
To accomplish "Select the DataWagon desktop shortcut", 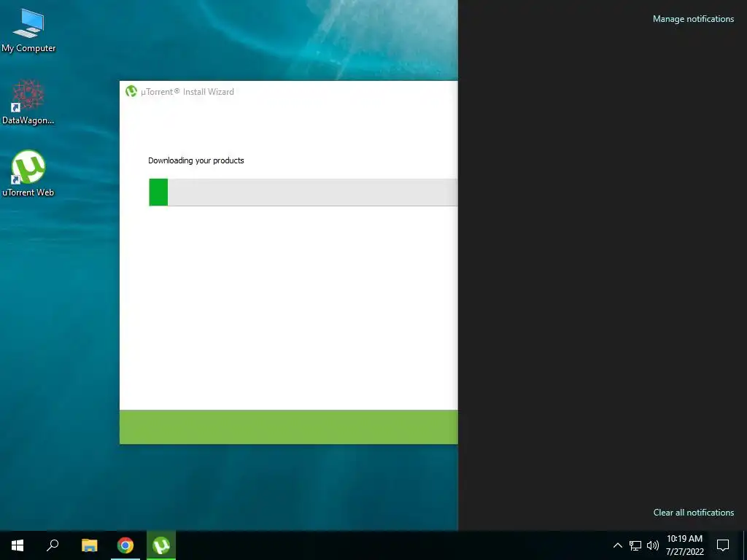I will [28, 102].
